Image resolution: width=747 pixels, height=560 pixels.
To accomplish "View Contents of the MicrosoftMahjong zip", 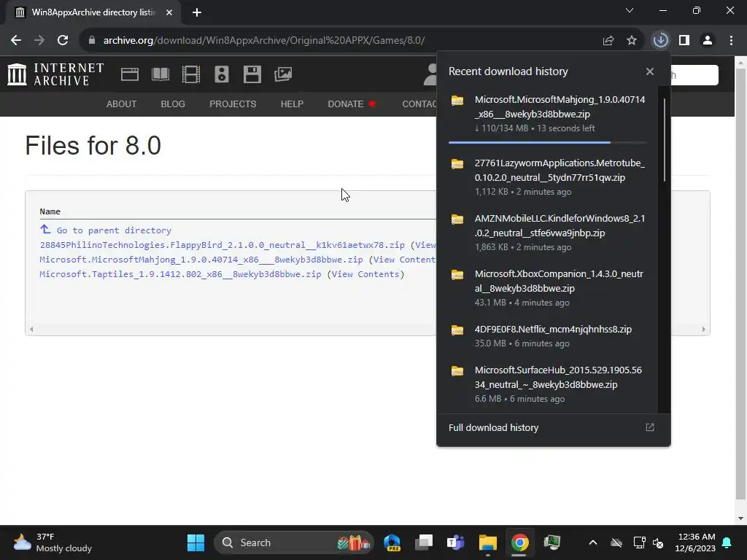I will [404, 260].
